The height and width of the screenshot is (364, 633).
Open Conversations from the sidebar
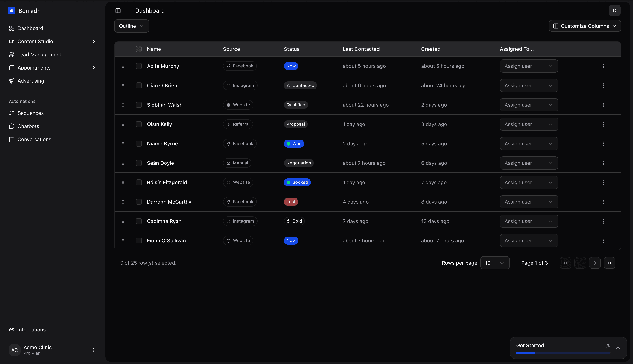35,139
